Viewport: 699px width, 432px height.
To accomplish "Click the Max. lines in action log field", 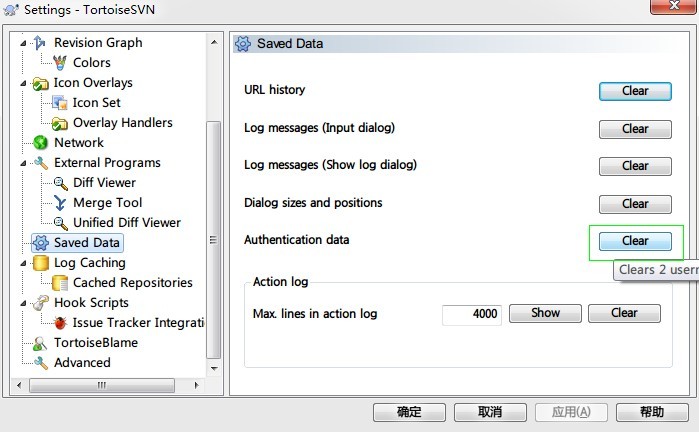I will tap(472, 314).
